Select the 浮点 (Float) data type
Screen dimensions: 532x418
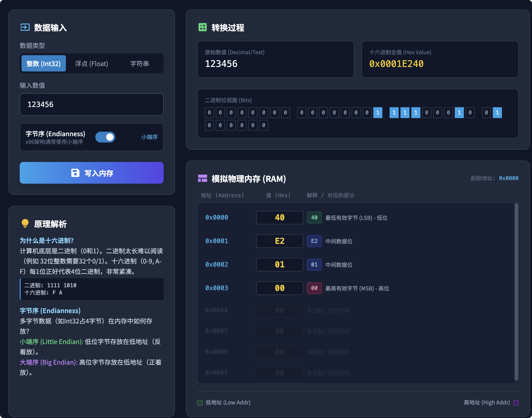click(91, 64)
